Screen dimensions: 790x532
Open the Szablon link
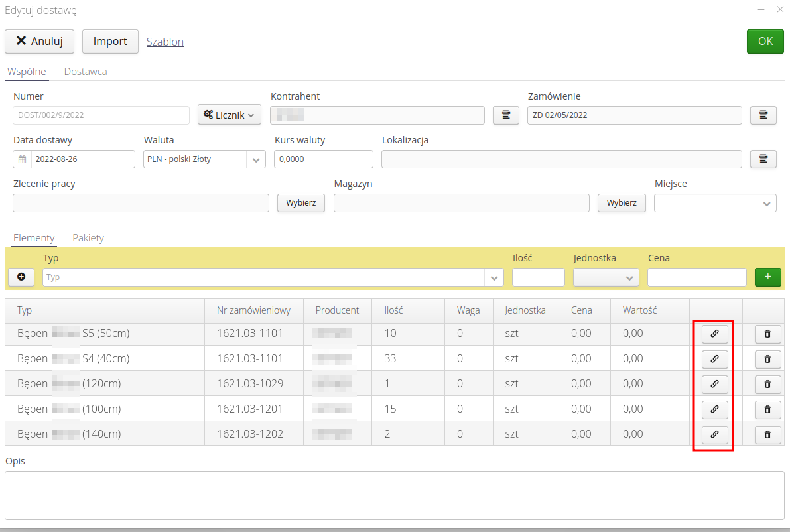click(165, 42)
